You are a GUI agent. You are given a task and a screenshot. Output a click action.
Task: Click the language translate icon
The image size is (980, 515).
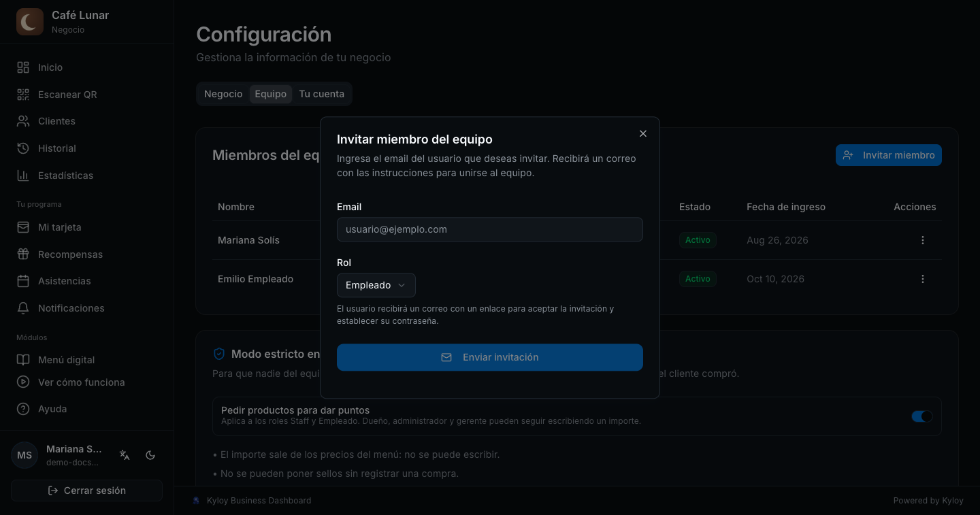click(x=125, y=455)
